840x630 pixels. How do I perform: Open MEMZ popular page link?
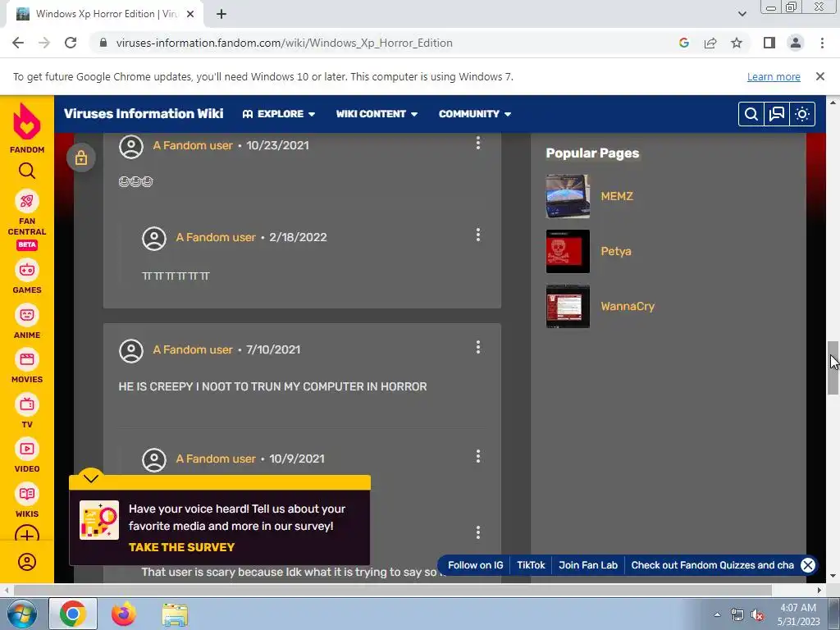click(x=617, y=196)
